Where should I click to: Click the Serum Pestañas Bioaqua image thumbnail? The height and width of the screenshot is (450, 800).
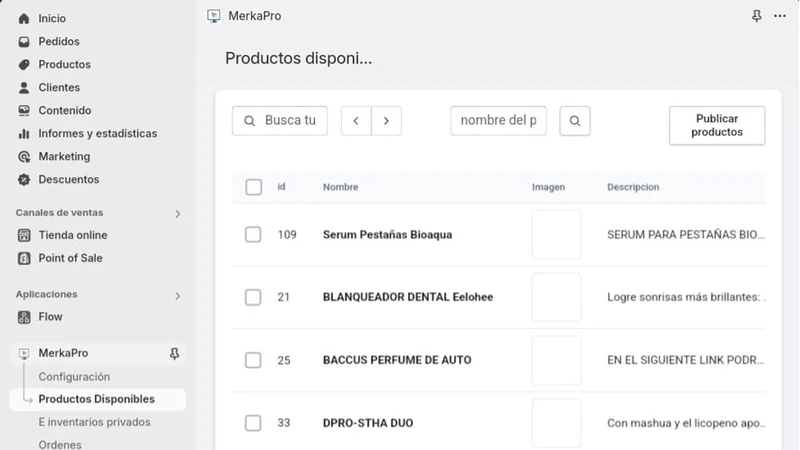557,235
